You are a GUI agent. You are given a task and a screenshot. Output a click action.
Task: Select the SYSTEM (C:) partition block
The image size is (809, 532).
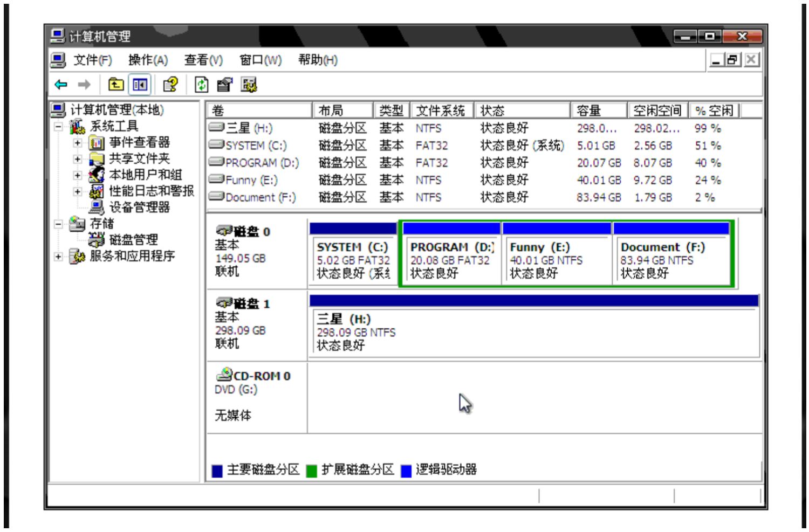pyautogui.click(x=353, y=253)
